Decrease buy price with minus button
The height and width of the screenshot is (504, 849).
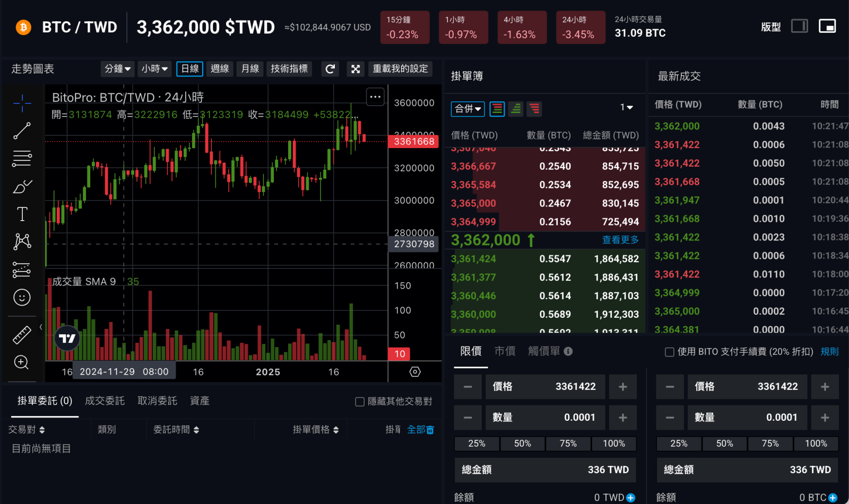[468, 387]
